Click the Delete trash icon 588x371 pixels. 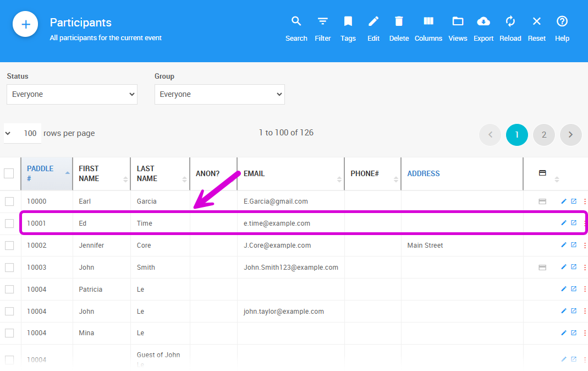click(x=399, y=22)
